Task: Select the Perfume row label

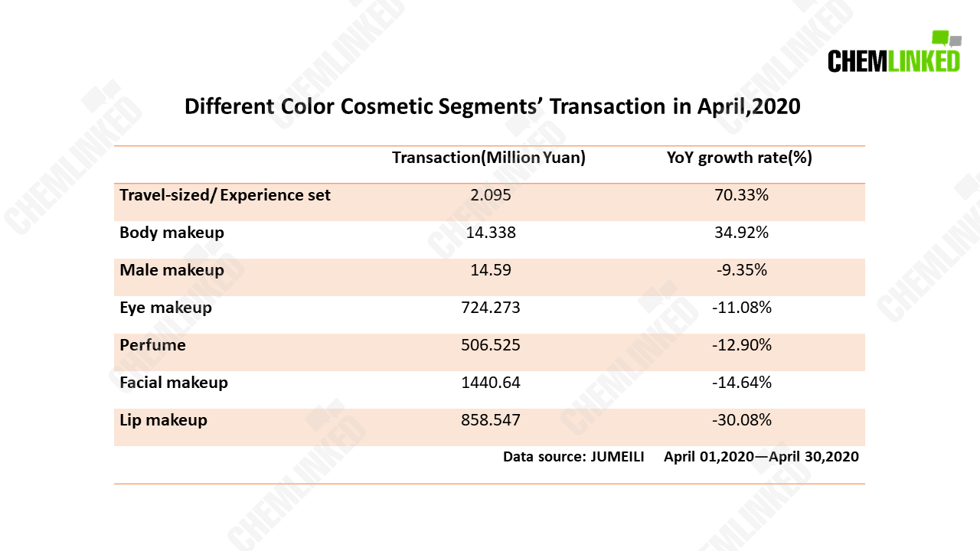Action: pyautogui.click(x=152, y=345)
